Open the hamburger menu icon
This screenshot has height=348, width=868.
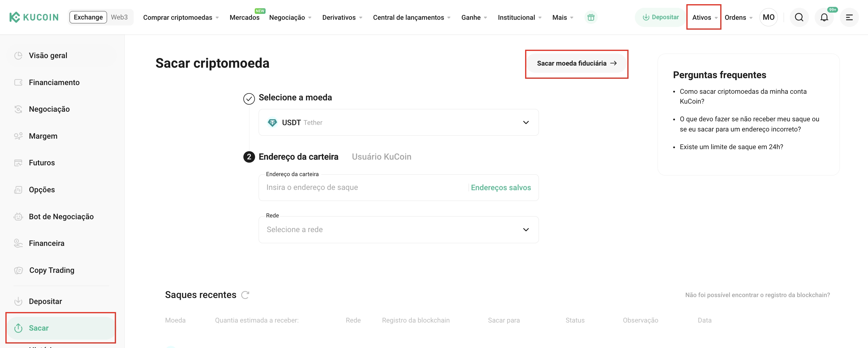tap(849, 17)
